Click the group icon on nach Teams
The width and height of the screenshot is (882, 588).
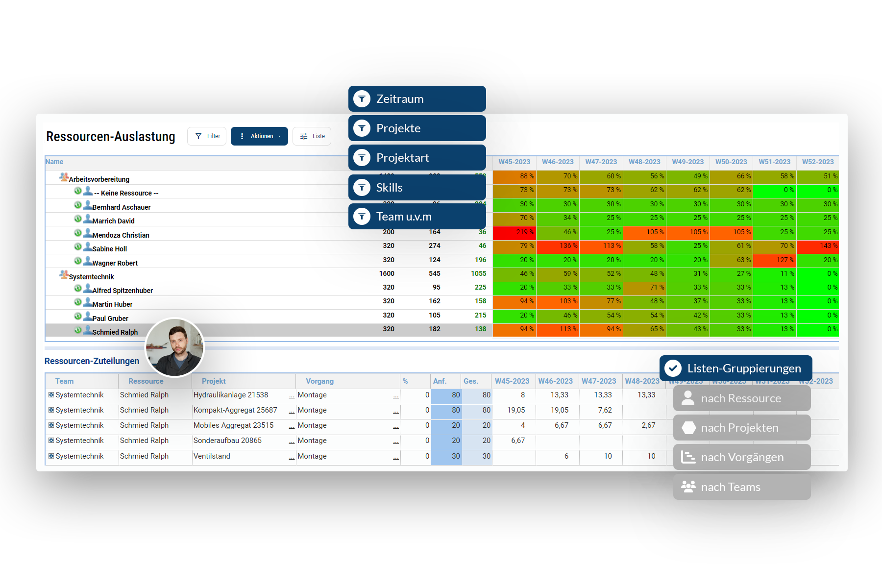coord(688,487)
